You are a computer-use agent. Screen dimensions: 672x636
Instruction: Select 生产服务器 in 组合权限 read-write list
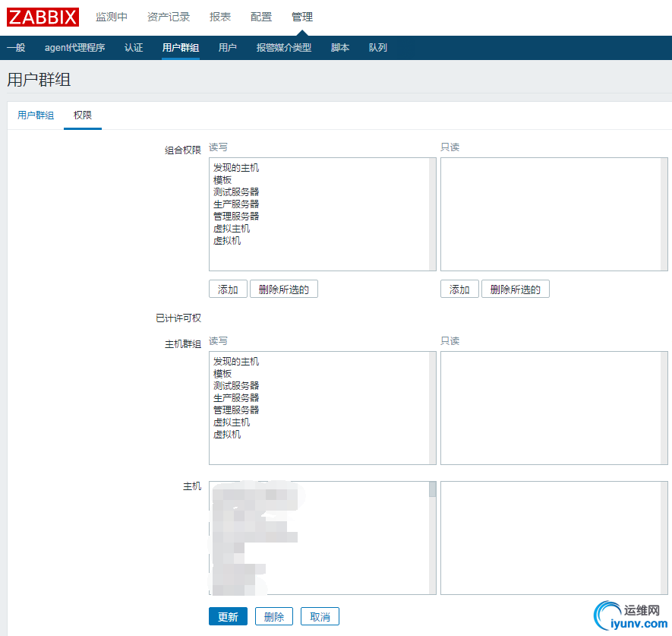coord(236,204)
